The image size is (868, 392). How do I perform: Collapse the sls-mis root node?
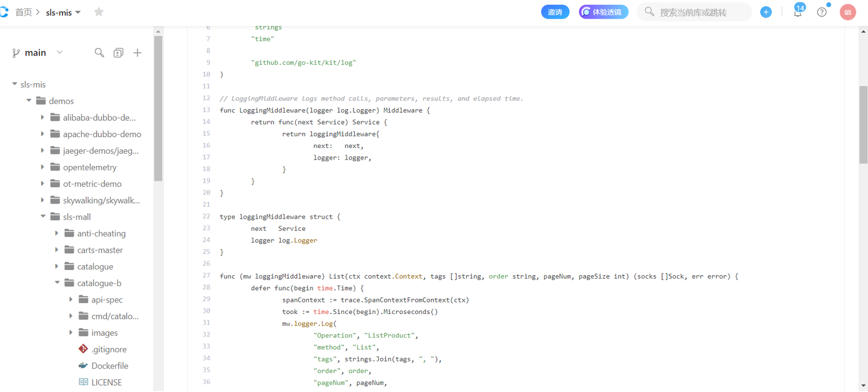tap(14, 84)
